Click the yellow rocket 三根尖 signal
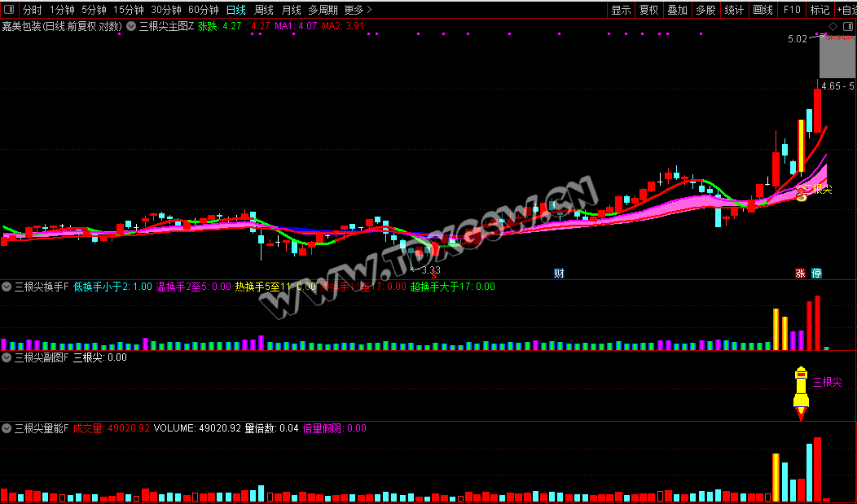 [x=801, y=392]
